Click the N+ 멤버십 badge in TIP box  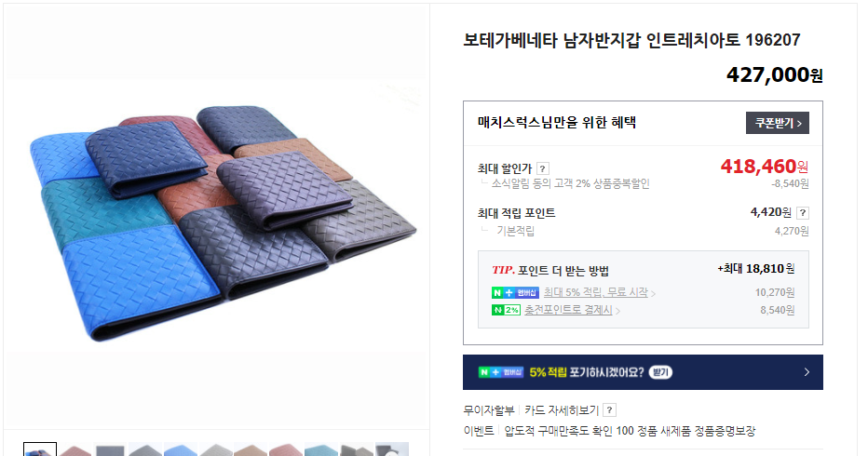515,292
